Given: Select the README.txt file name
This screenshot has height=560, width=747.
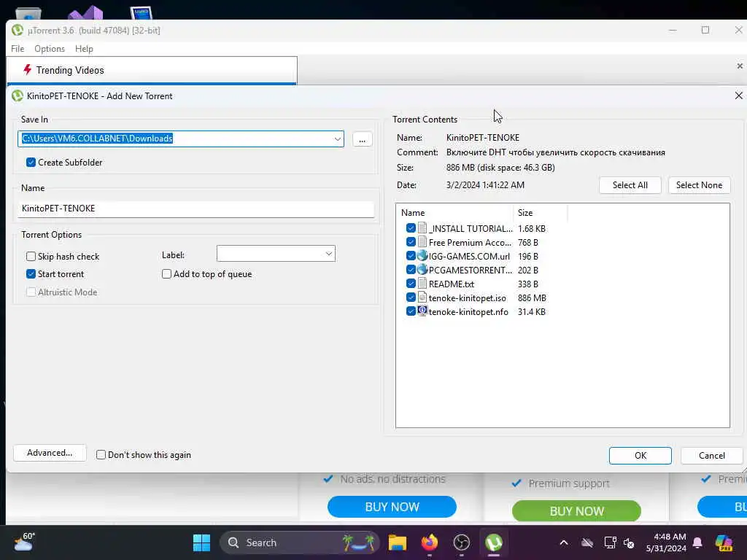Looking at the screenshot, I should (x=451, y=284).
